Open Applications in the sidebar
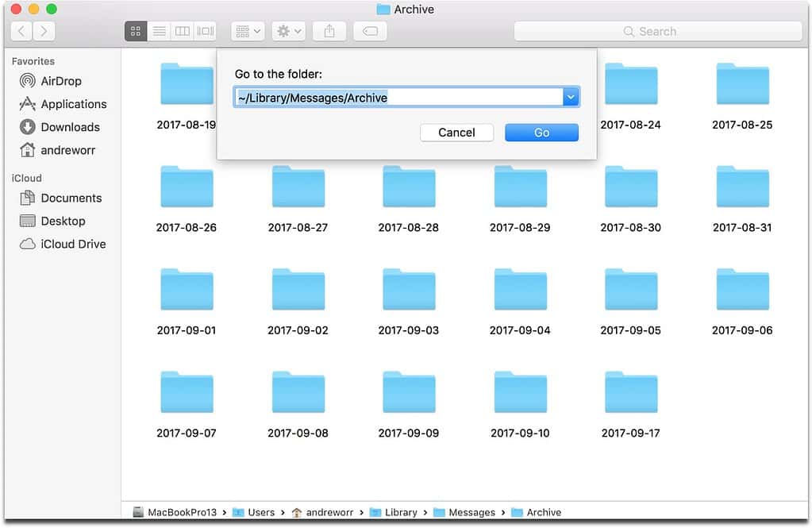812x528 pixels. pos(63,104)
